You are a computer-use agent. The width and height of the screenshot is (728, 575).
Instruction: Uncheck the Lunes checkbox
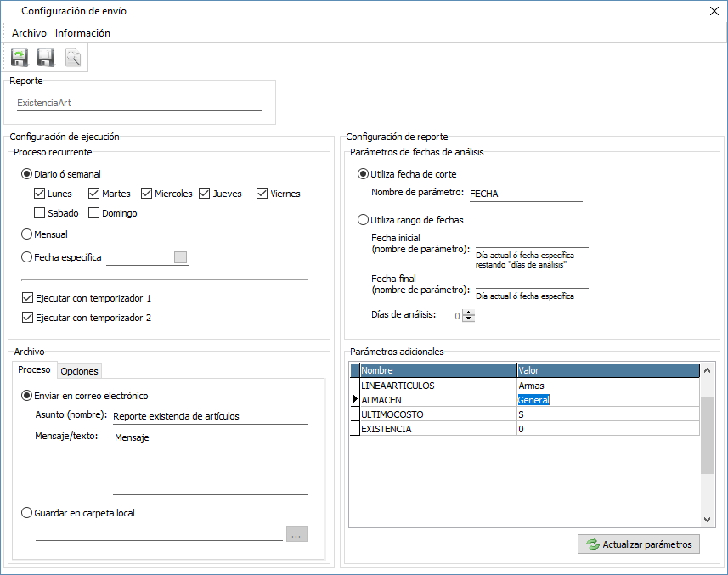(40, 194)
